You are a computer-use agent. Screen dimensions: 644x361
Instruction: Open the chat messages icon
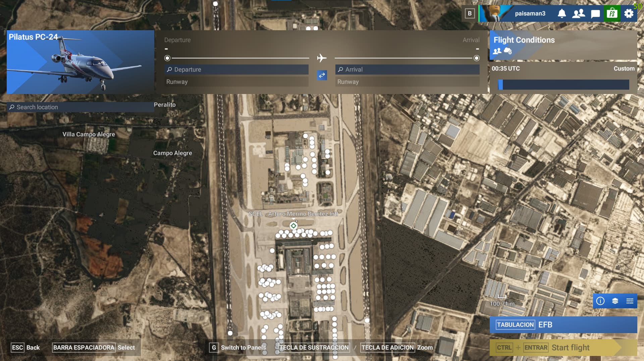coord(595,14)
